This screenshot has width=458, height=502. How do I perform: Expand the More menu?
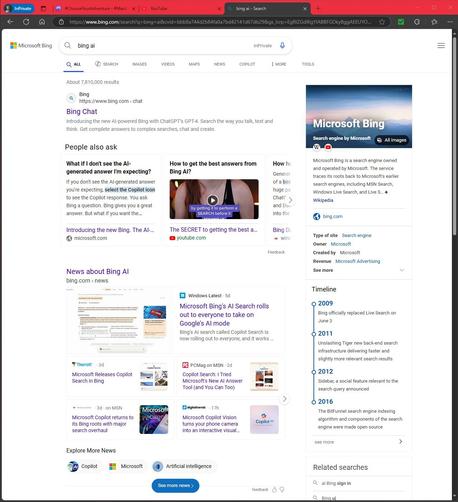pyautogui.click(x=279, y=64)
